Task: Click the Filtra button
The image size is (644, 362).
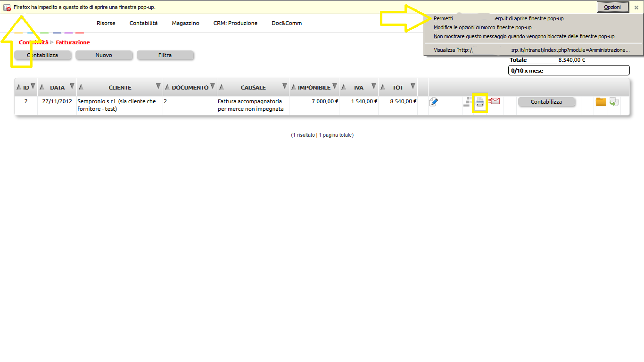Action: (x=165, y=55)
